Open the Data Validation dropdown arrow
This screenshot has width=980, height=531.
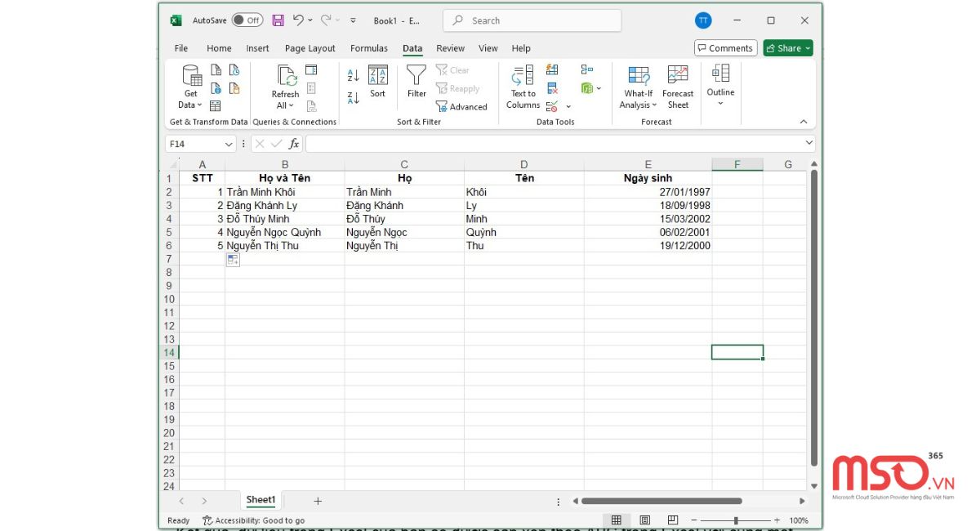(568, 107)
